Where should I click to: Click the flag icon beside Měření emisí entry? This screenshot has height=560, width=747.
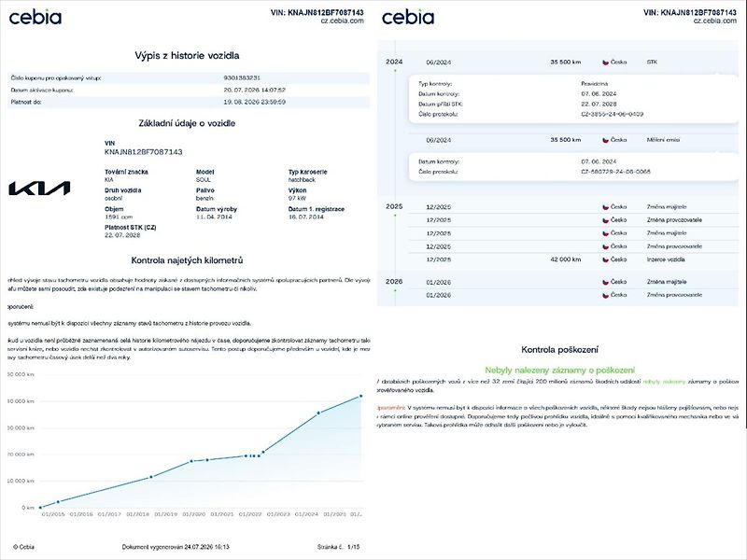click(605, 140)
